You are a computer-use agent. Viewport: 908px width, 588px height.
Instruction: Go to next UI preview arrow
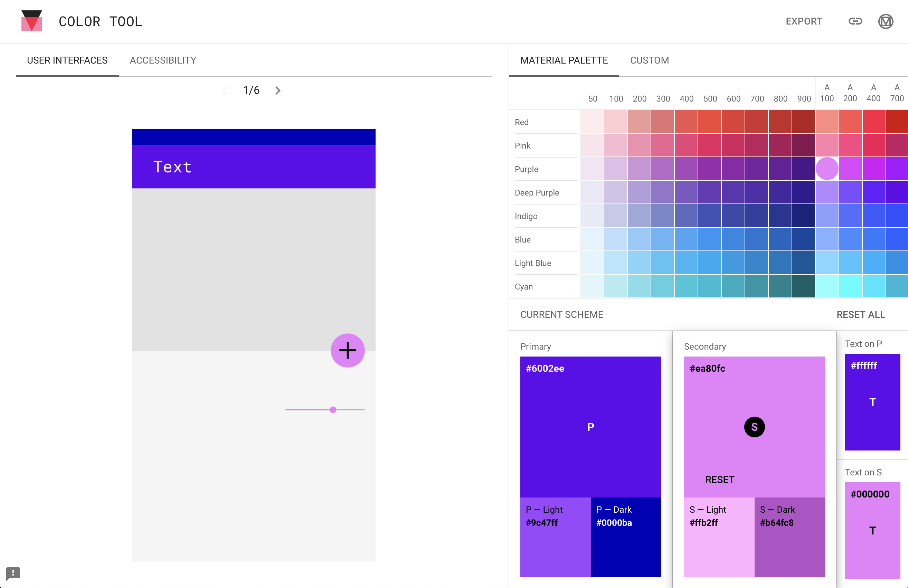pyautogui.click(x=278, y=91)
